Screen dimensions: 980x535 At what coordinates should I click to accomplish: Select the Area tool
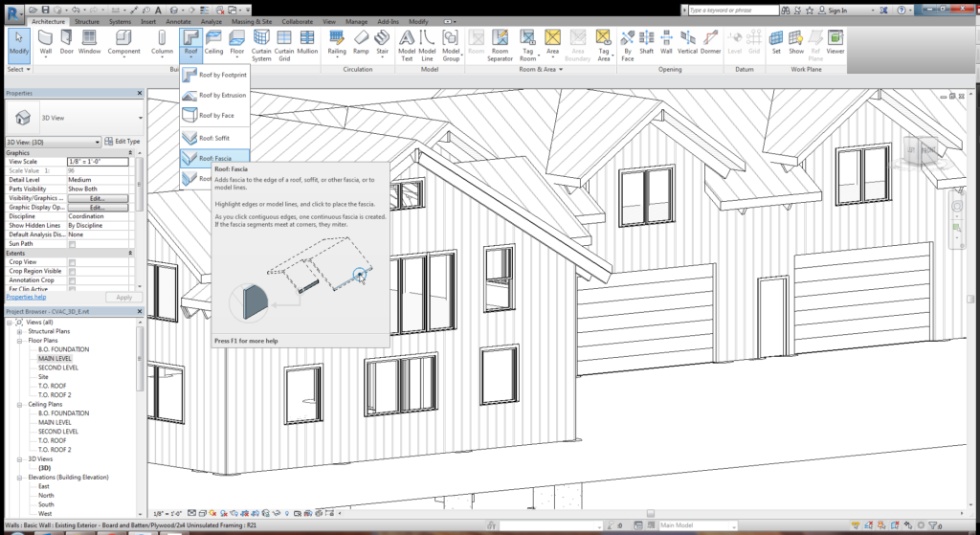tap(552, 42)
